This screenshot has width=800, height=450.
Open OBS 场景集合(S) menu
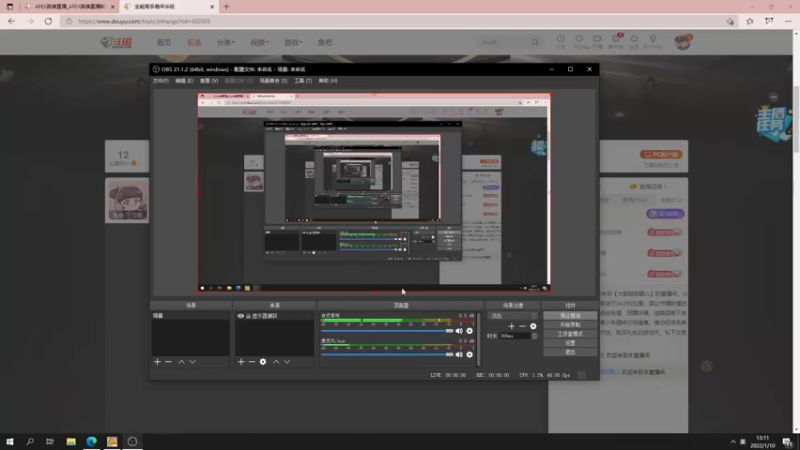[x=273, y=81]
